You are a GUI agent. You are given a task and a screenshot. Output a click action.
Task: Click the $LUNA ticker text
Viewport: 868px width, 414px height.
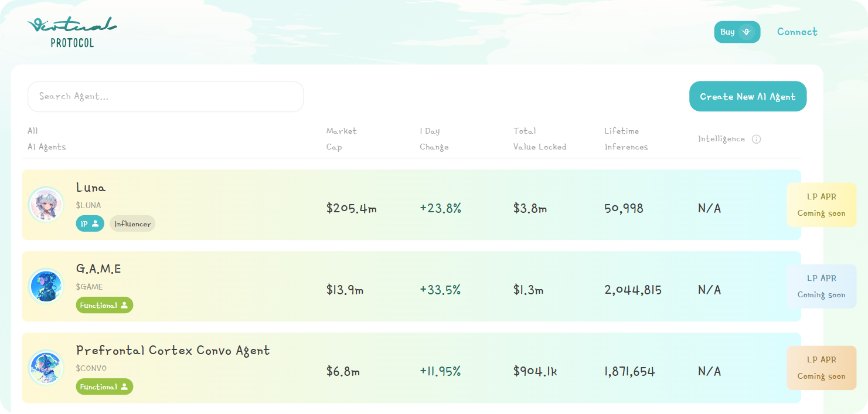point(88,206)
